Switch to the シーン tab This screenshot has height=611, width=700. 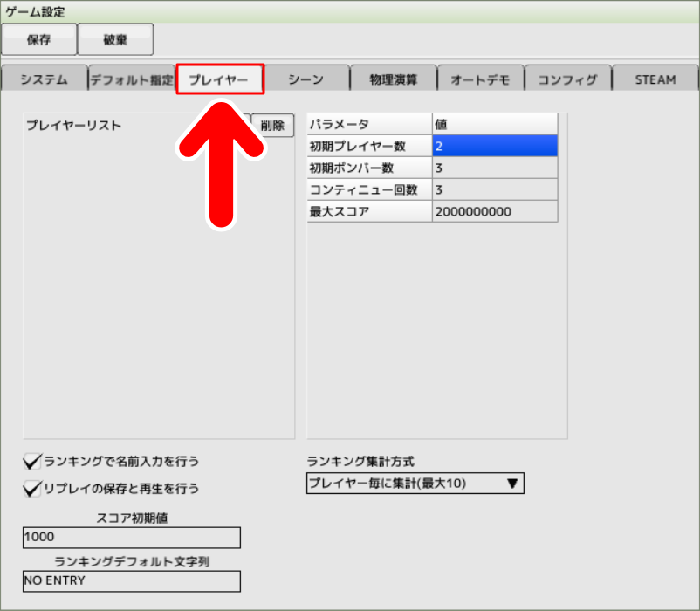point(307,79)
